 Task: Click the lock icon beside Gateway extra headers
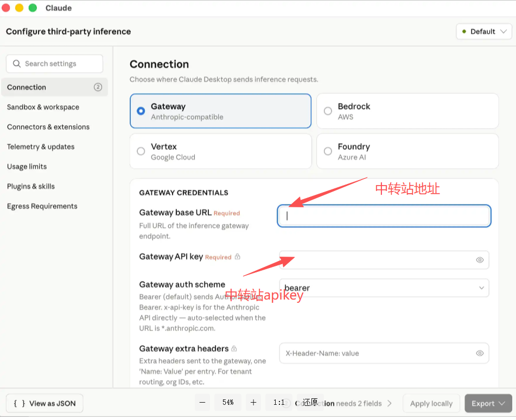tap(234, 348)
